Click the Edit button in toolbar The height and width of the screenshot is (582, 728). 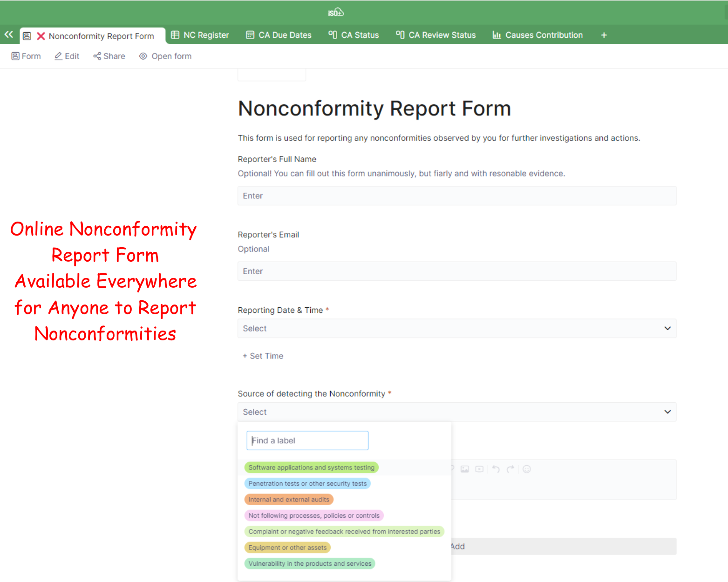pyautogui.click(x=67, y=56)
